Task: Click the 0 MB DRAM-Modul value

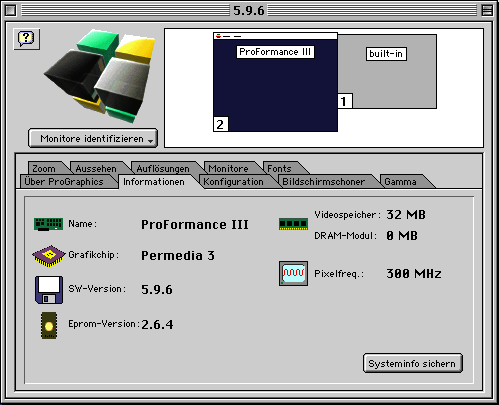Action: [x=402, y=236]
